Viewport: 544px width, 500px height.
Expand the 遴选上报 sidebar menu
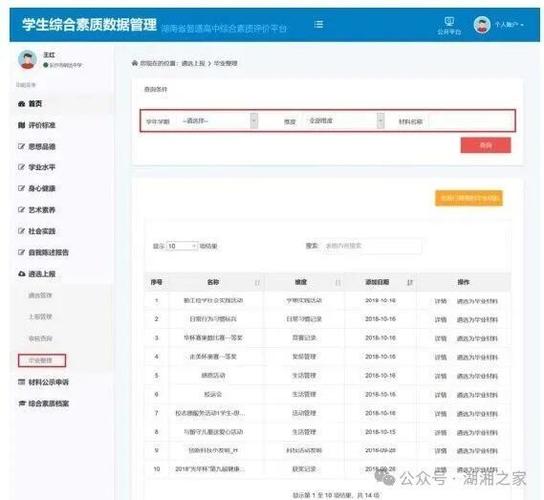pos(42,274)
